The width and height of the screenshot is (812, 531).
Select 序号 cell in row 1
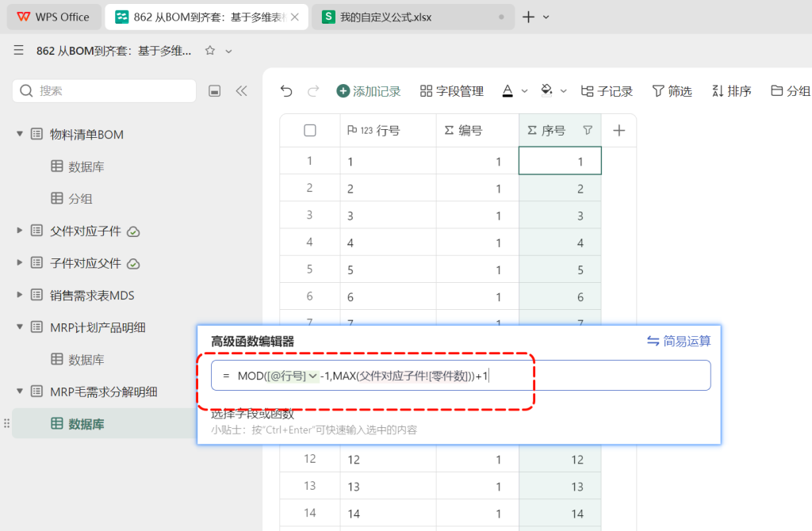click(560, 160)
